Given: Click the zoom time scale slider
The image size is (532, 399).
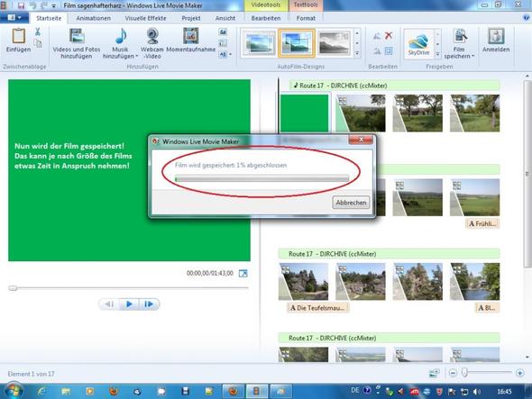Looking at the screenshot, I should point(465,373).
